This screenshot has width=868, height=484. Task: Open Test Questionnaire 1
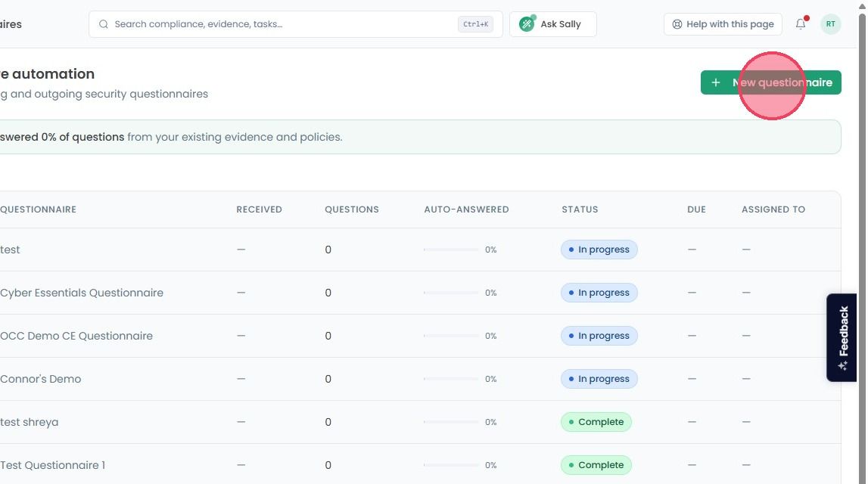coord(52,465)
